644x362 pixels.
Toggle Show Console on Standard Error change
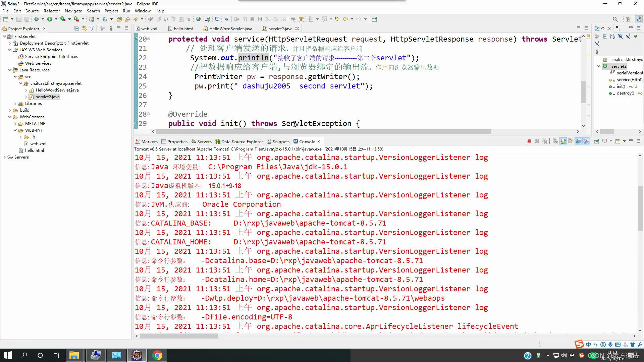[586, 141]
